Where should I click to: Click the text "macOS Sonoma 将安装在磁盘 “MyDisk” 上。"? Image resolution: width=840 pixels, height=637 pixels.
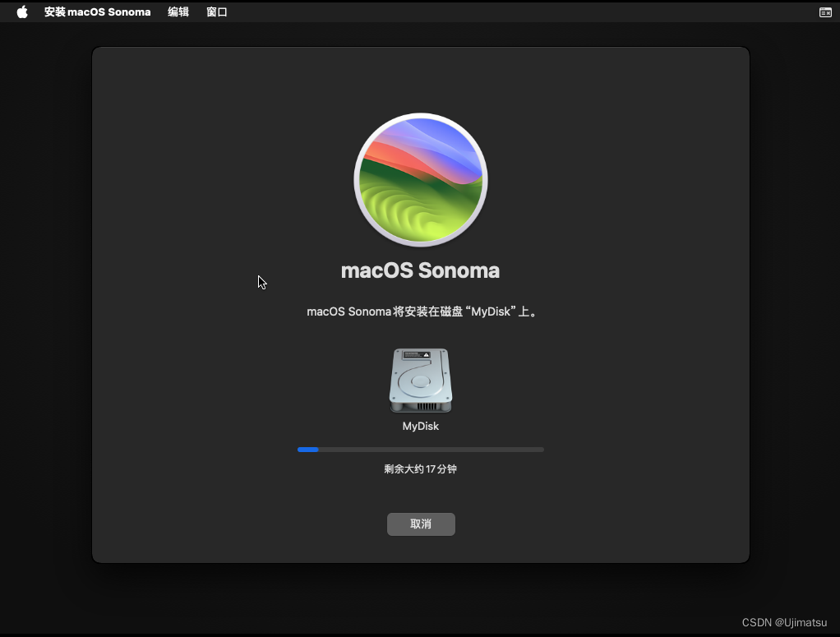pyautogui.click(x=422, y=312)
